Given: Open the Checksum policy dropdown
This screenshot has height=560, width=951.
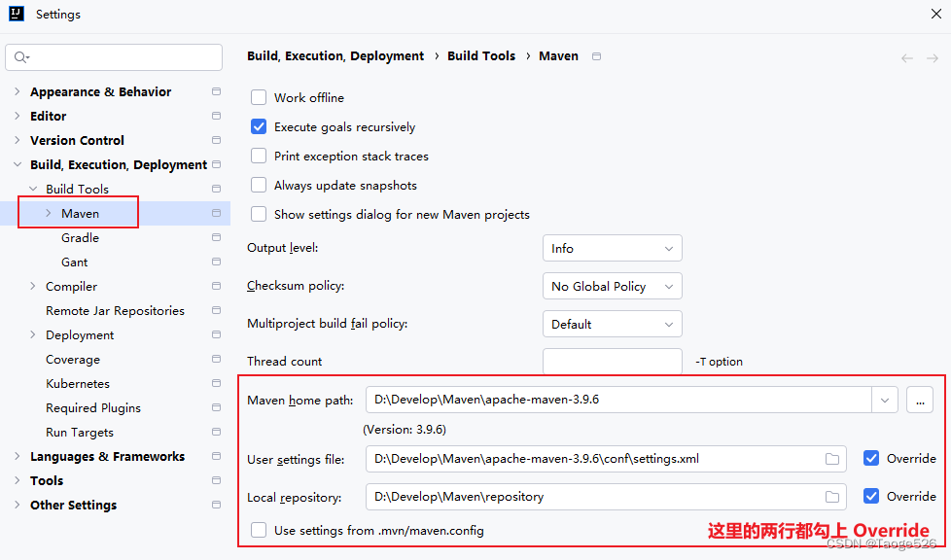Looking at the screenshot, I should tap(612, 286).
